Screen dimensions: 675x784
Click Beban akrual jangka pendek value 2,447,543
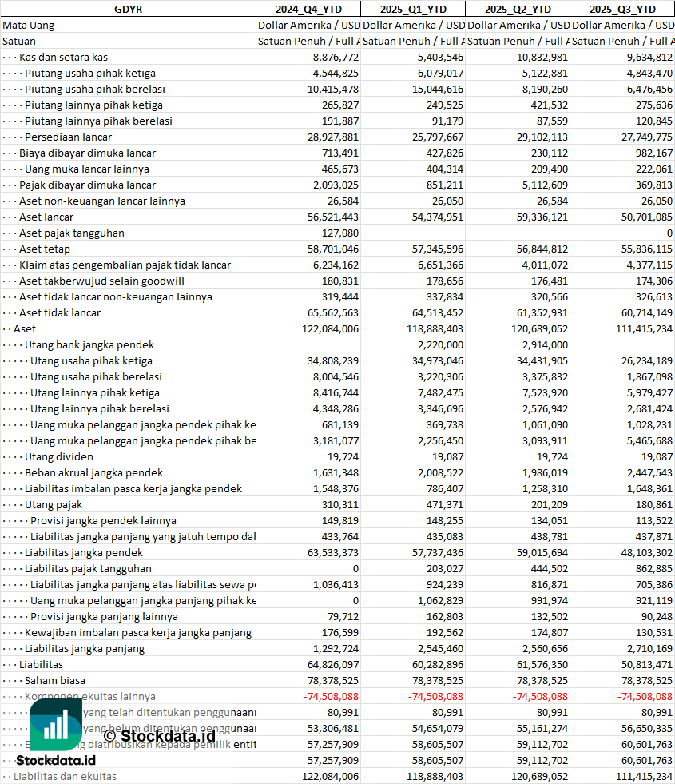coord(650,473)
